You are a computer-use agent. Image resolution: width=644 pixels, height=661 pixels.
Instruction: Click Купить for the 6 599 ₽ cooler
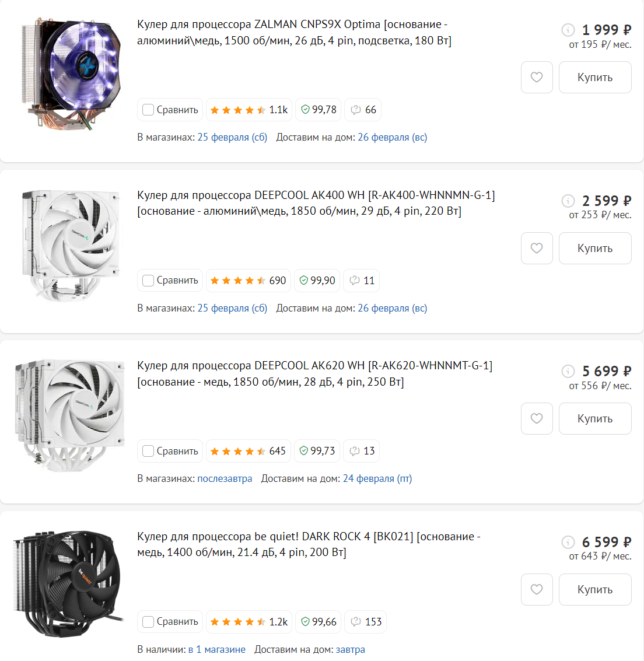coord(594,589)
